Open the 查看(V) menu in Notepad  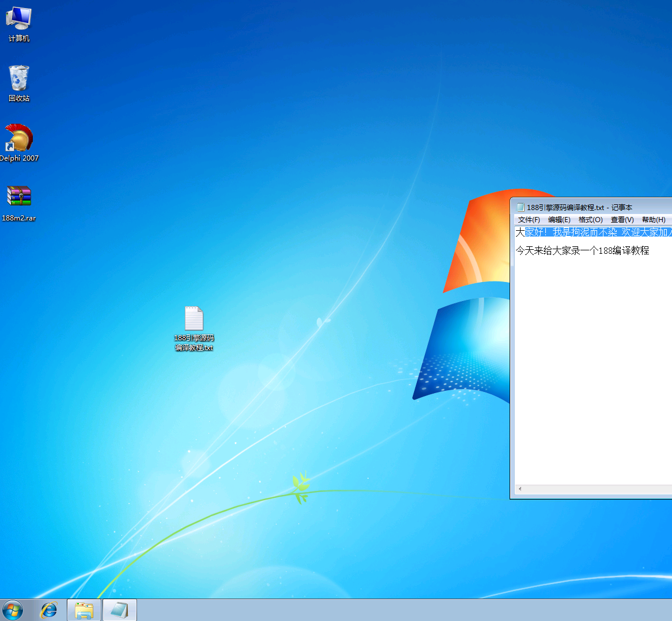click(622, 220)
